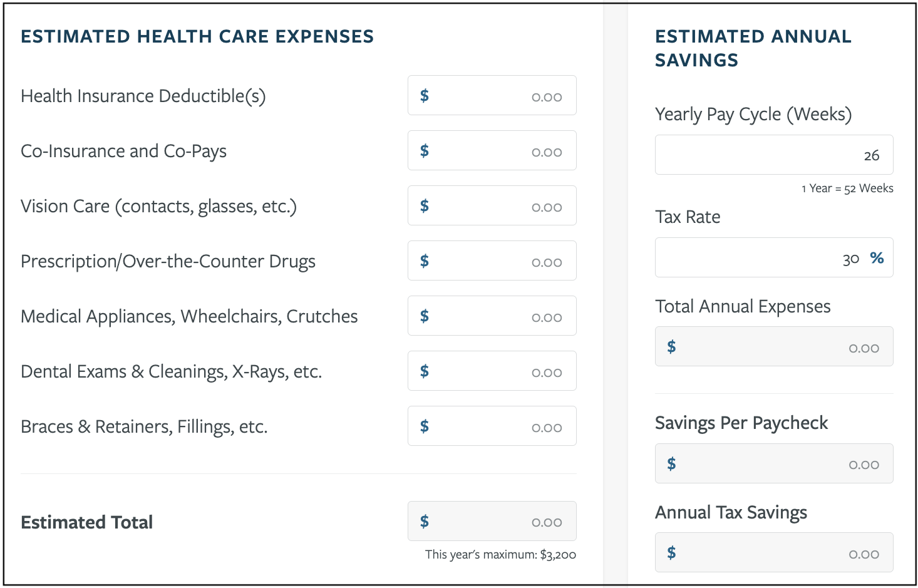Click the 1 Year = 52 Weeks note
918x588 pixels.
click(x=847, y=188)
